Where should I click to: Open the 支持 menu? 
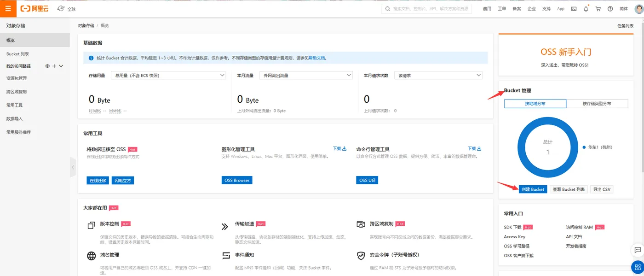pos(546,9)
